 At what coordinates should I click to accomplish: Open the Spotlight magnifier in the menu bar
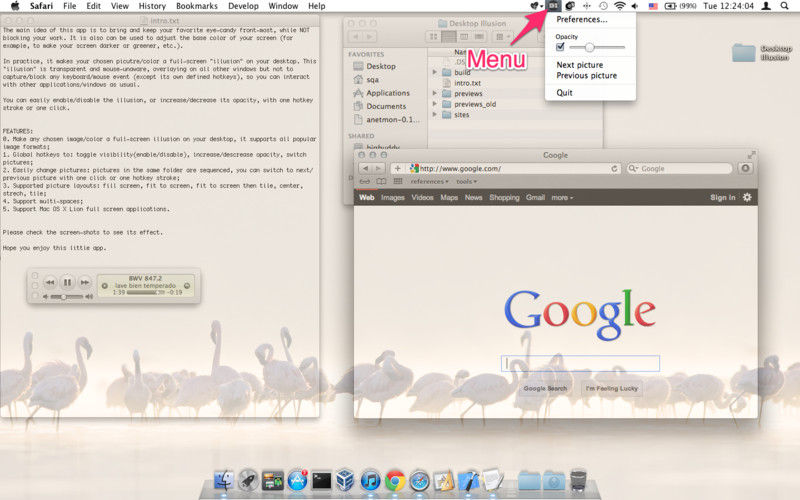(785, 6)
